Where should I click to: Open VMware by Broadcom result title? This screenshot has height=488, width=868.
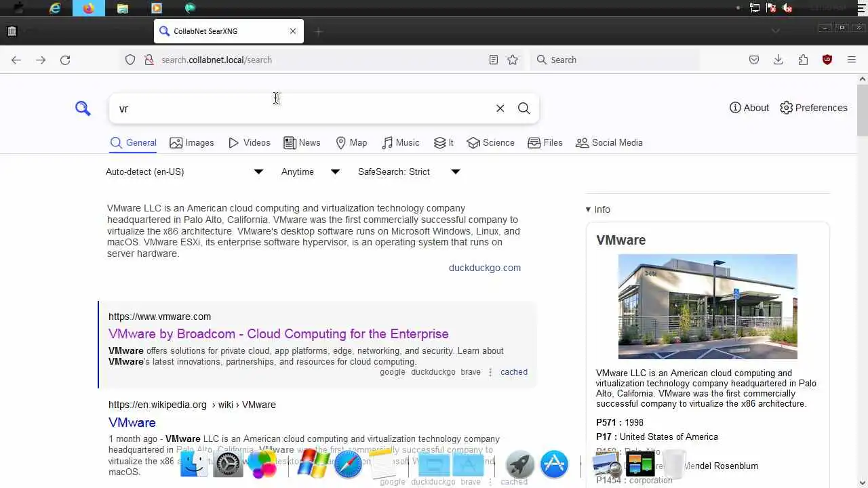click(279, 334)
